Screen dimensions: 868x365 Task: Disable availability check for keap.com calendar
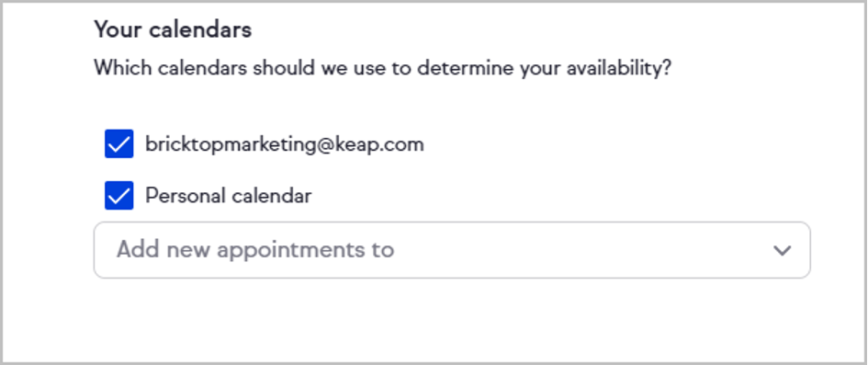click(x=119, y=144)
